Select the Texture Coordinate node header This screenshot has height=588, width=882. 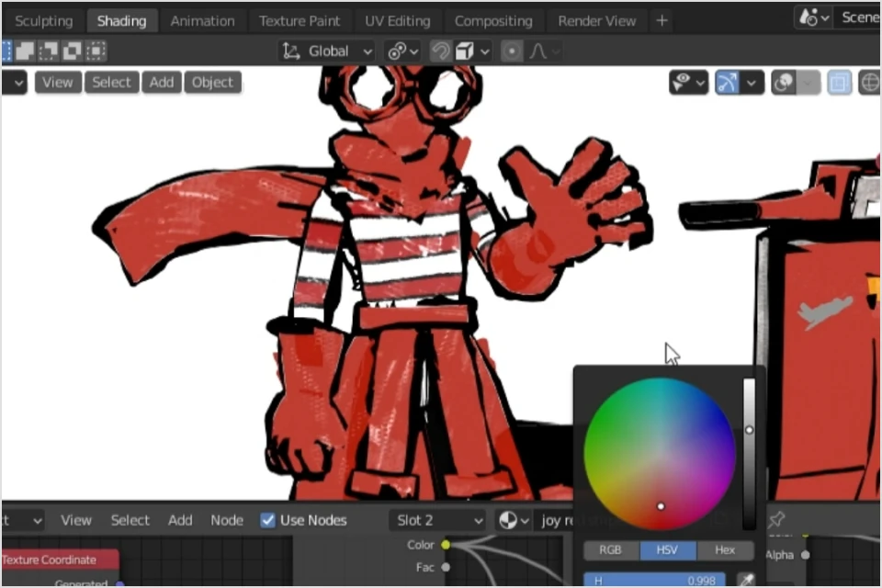pos(60,560)
